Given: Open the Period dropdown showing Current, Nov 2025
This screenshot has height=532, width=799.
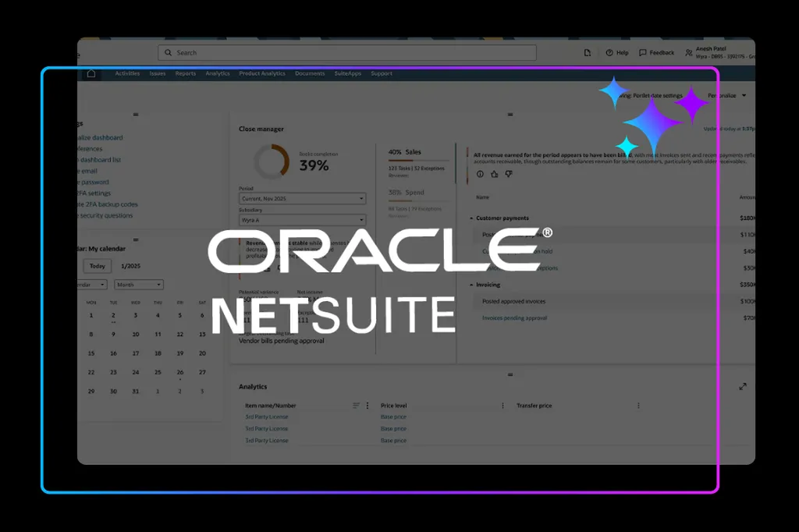Looking at the screenshot, I should coord(302,198).
